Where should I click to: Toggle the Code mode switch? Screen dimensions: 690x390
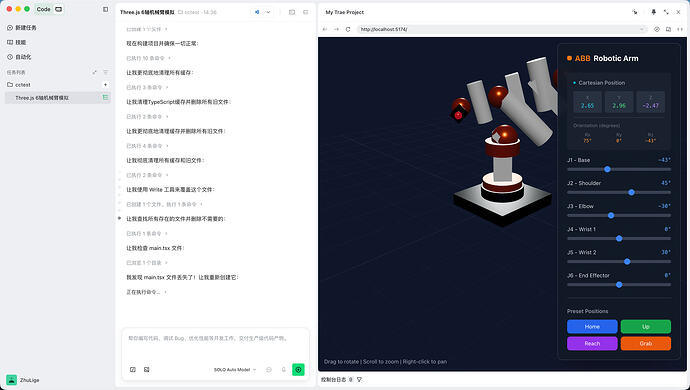point(43,9)
